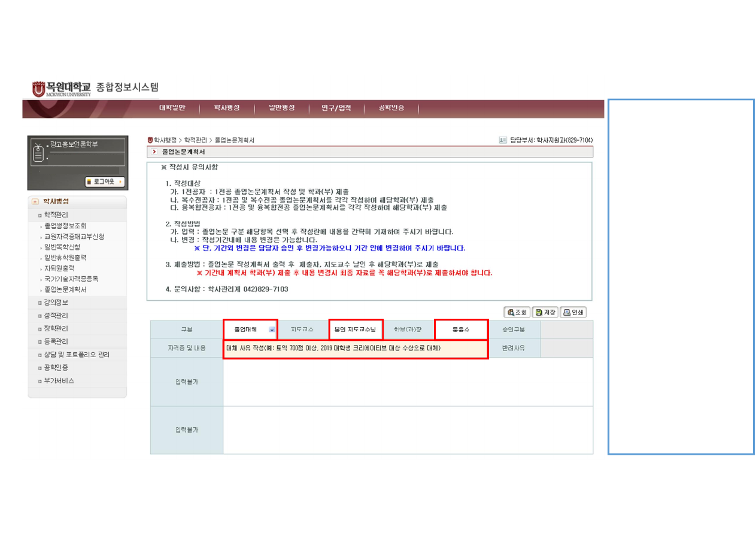Open the 연구/업적 top menu
The image size is (756, 535).
[x=336, y=108]
